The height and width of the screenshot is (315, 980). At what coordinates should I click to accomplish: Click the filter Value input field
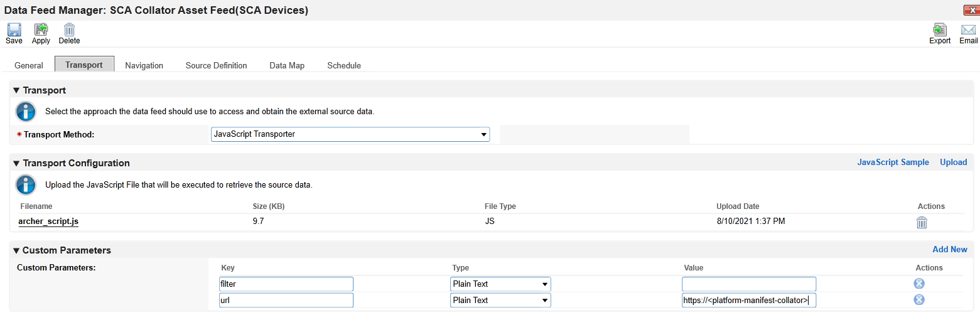749,284
